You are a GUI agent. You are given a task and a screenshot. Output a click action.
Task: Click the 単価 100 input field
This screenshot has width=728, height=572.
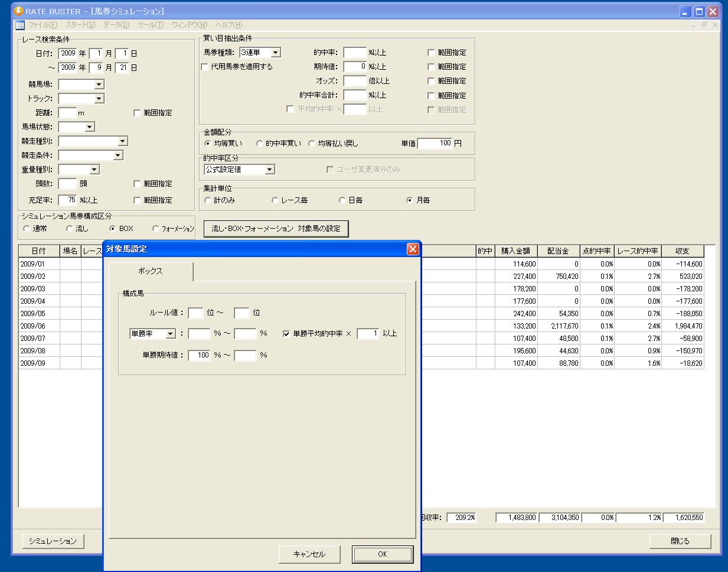pyautogui.click(x=435, y=144)
